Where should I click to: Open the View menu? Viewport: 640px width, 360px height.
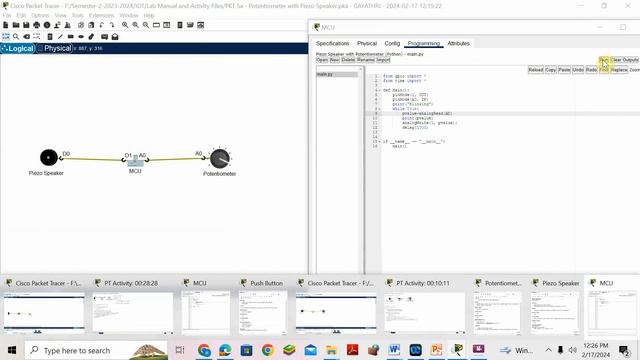click(60, 15)
